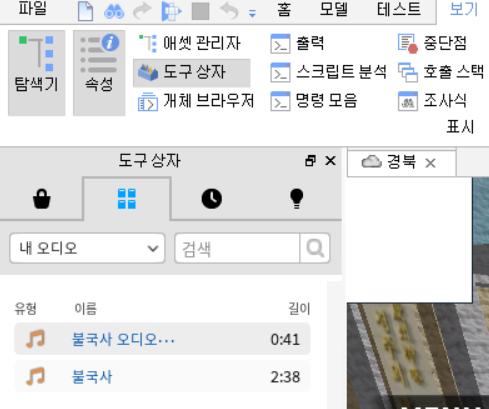Select the marketplace shopping bag tab
This screenshot has height=409, width=489.
pos(42,199)
